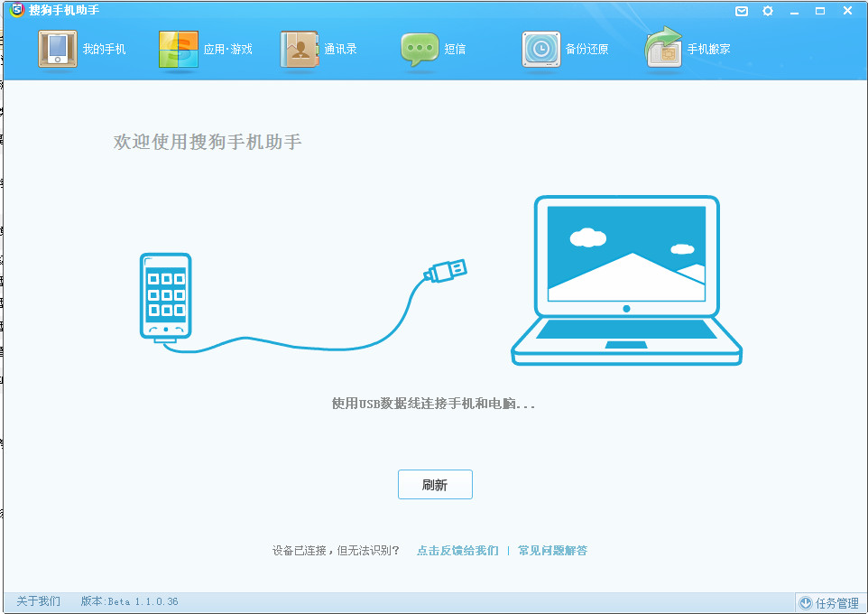Open the 应用·游戏 colorful tiles icon
This screenshot has width=868, height=614.
(x=179, y=50)
